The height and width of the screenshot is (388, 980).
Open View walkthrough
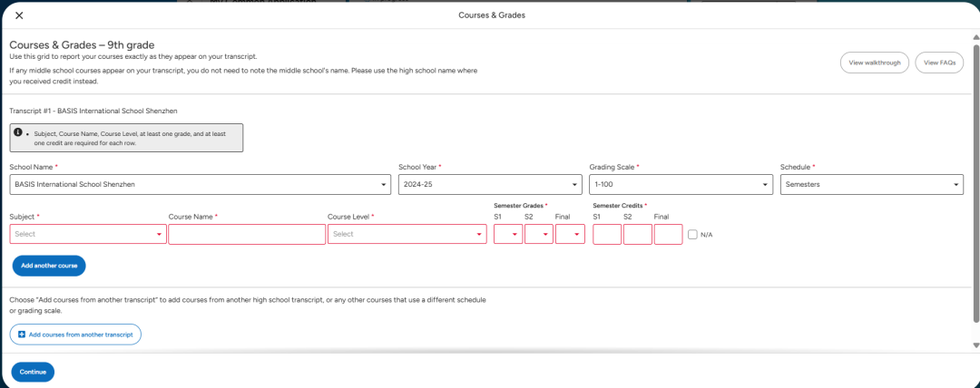click(874, 63)
